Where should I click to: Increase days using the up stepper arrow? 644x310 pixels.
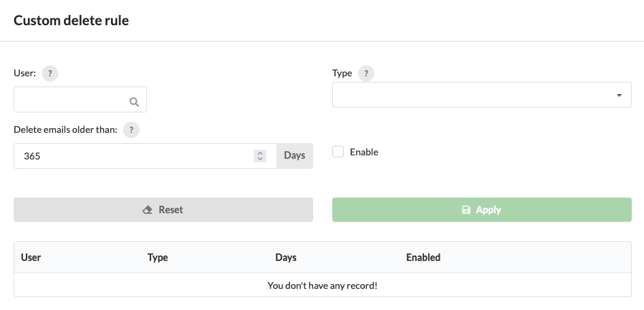[x=260, y=153]
